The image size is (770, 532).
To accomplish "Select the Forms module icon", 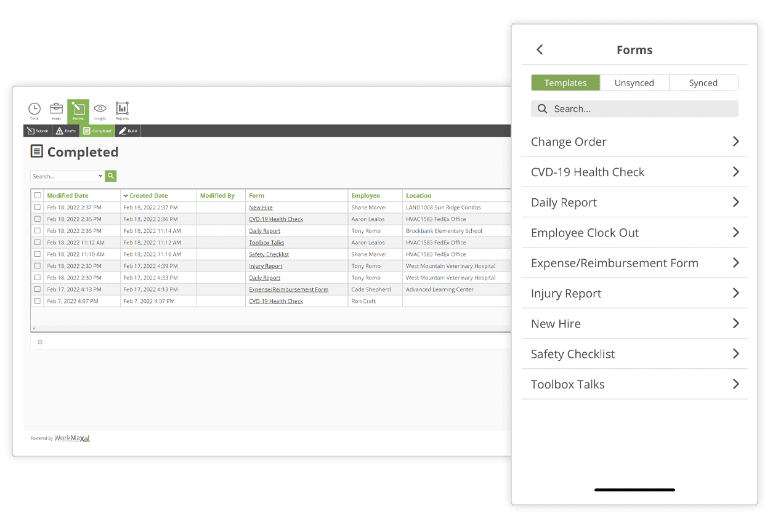I will pyautogui.click(x=78, y=111).
